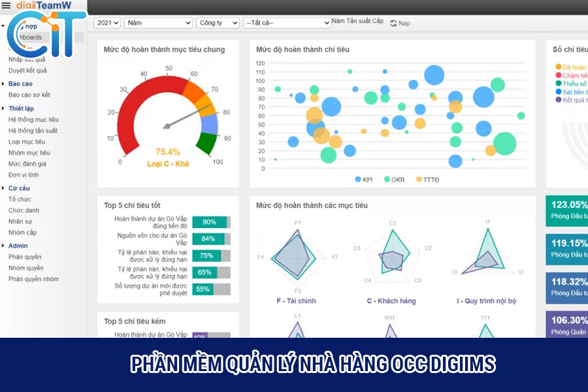Go to Hệ thống tần suất
This screenshot has height=392, width=588.
(33, 131)
